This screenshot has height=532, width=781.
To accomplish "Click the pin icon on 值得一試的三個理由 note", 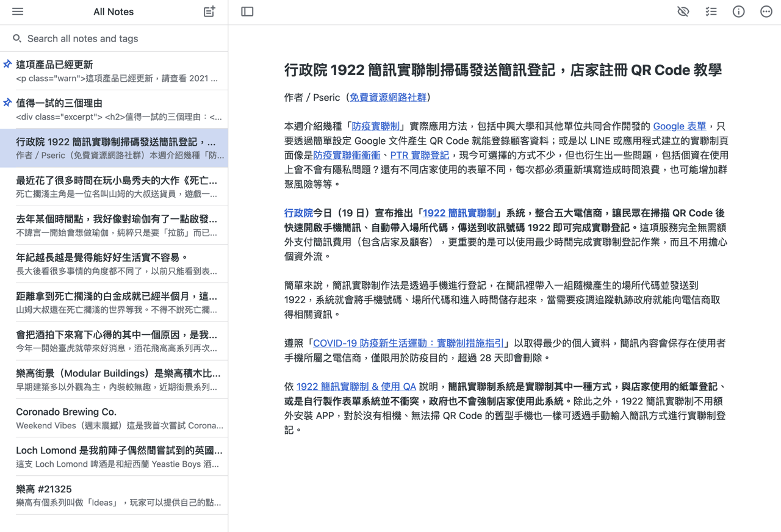I will (7, 102).
